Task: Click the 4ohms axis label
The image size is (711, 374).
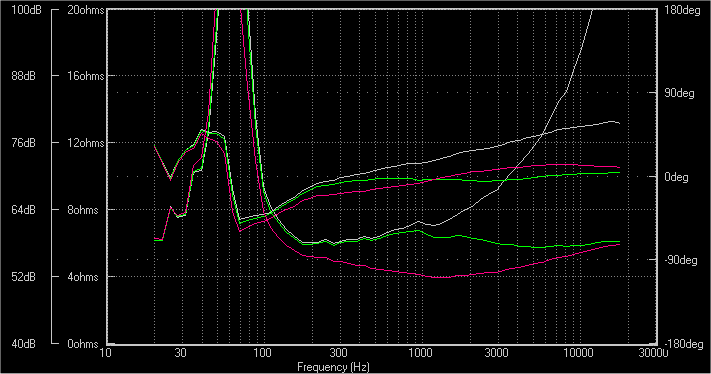Action: click(x=83, y=277)
